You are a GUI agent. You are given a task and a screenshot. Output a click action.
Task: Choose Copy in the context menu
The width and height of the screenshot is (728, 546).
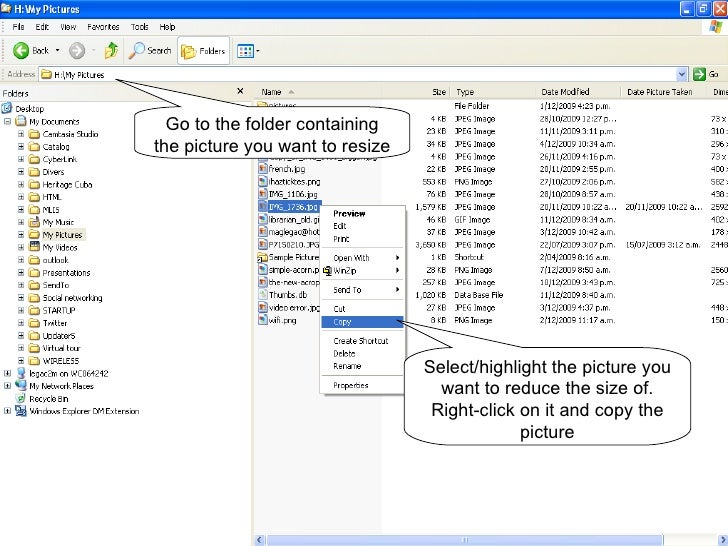[x=362, y=322]
